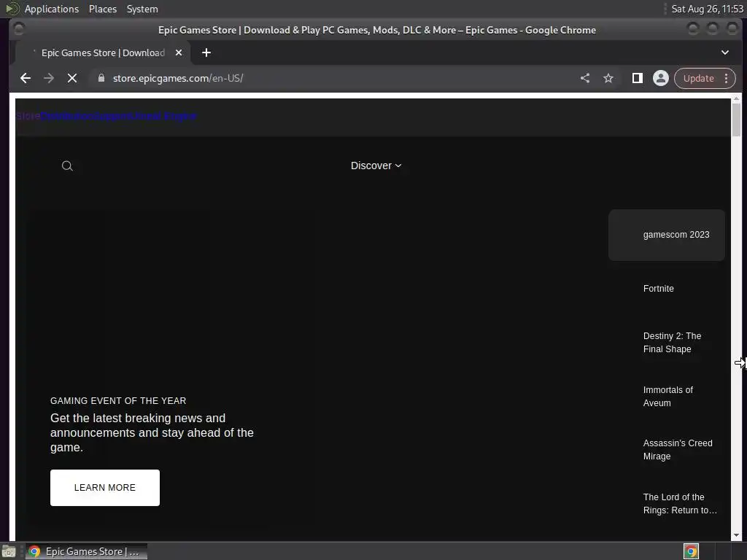Select the gamescom 2023 carousel item
Viewport: 747px width, 560px height.
[667, 235]
